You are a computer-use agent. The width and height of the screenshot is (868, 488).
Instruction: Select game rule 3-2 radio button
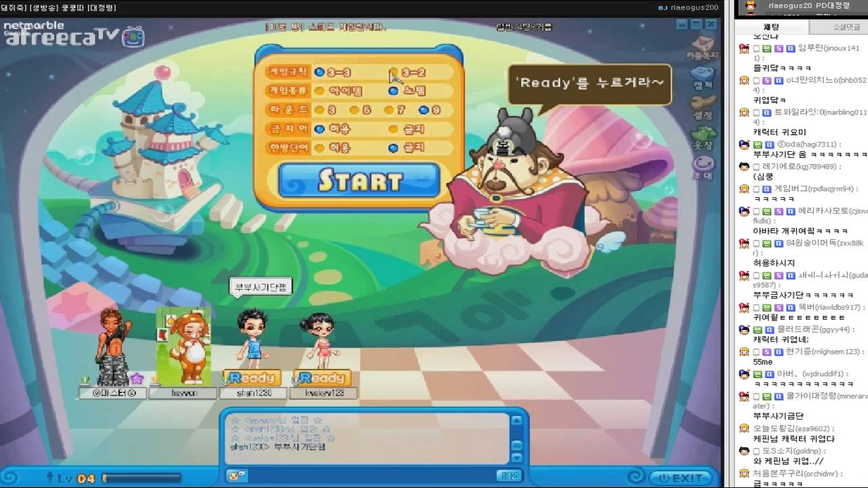[x=393, y=72]
